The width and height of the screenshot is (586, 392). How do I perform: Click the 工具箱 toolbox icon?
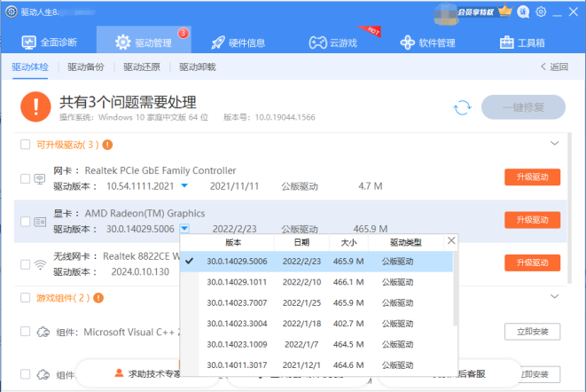click(507, 43)
